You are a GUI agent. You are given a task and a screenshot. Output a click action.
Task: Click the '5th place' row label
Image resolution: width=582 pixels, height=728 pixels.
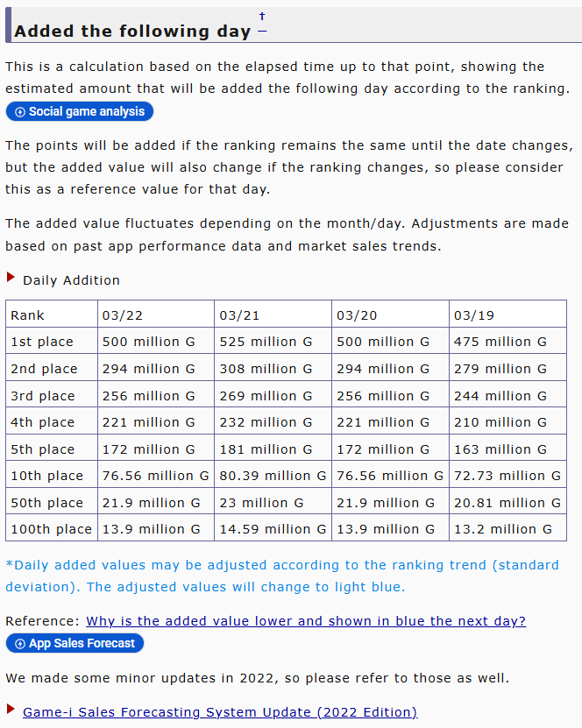pyautogui.click(x=52, y=448)
